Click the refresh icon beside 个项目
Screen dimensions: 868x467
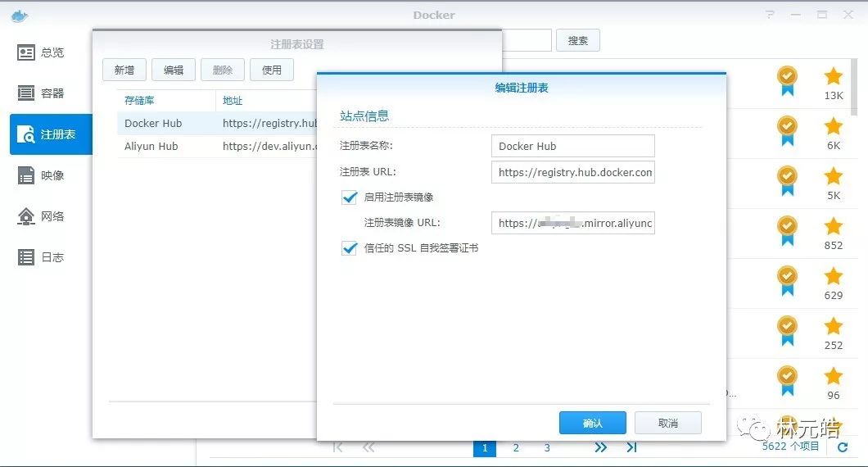(x=843, y=447)
